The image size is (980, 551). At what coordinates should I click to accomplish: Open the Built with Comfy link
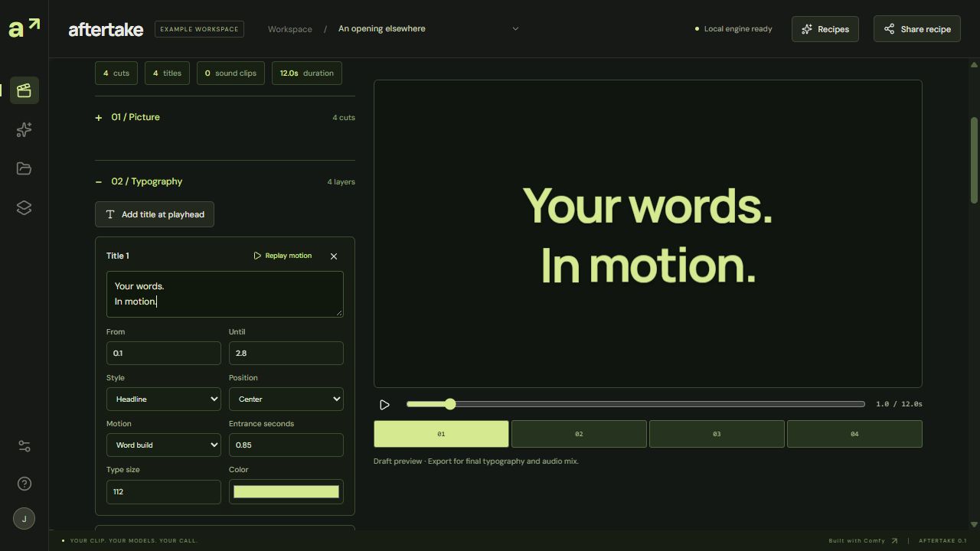coord(863,540)
